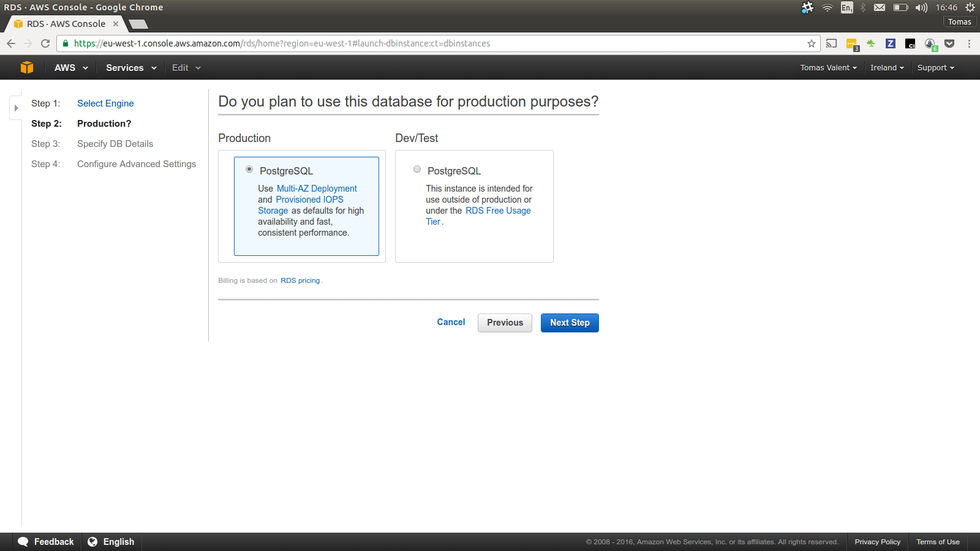Viewport: 980px width, 551px height.
Task: Open the system gear menu in top panel
Action: click(x=970, y=7)
